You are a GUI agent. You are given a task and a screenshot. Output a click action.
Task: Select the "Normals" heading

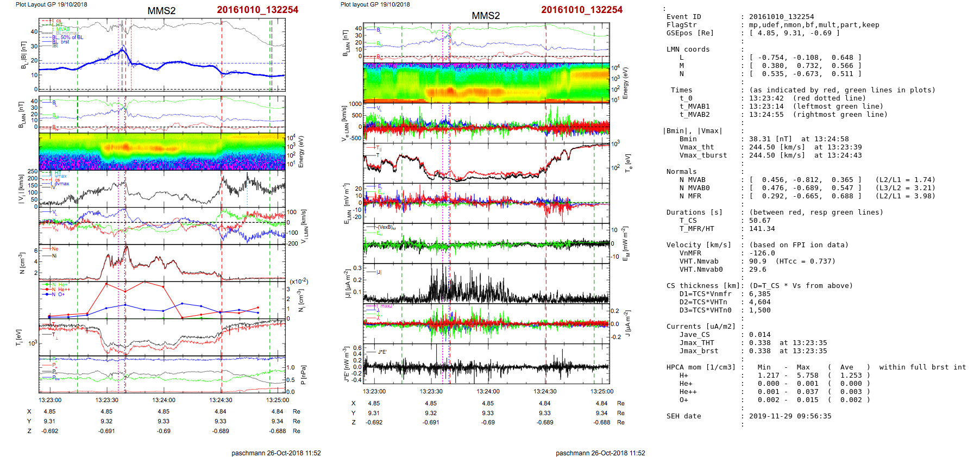tap(681, 172)
